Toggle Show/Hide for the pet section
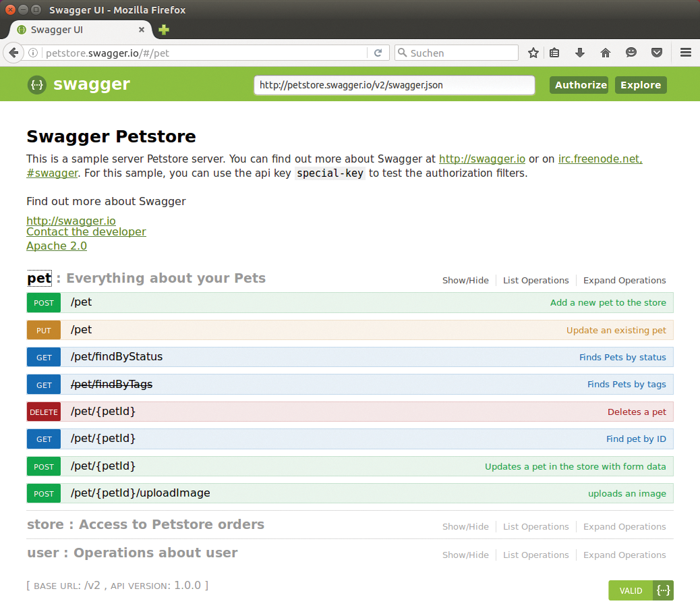700x614 pixels. [x=465, y=280]
